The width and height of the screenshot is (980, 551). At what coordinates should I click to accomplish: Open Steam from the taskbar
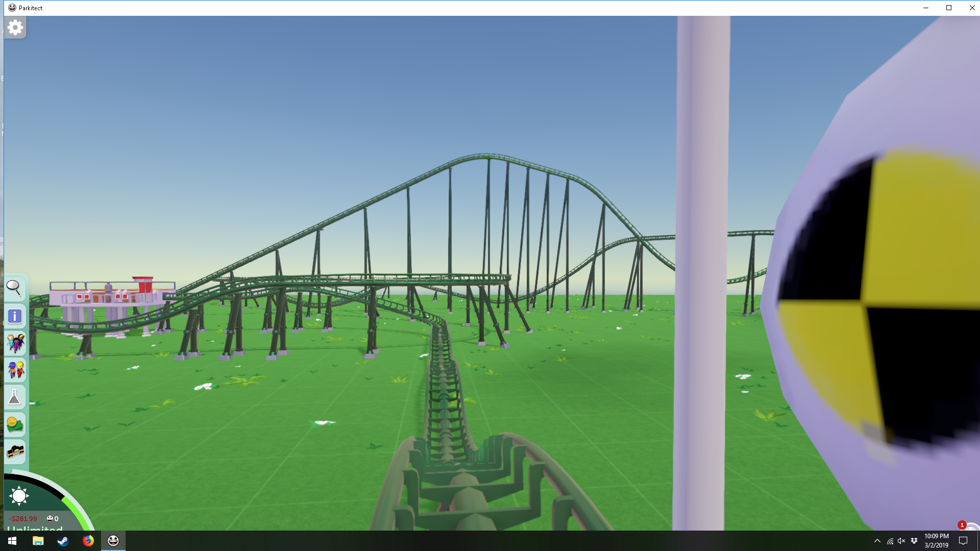click(x=63, y=541)
